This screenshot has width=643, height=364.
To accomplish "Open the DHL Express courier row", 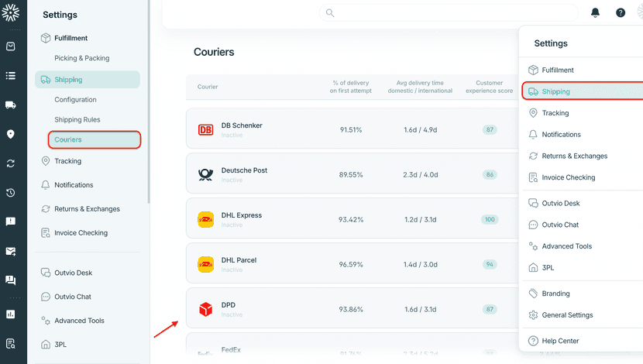I will tap(349, 219).
